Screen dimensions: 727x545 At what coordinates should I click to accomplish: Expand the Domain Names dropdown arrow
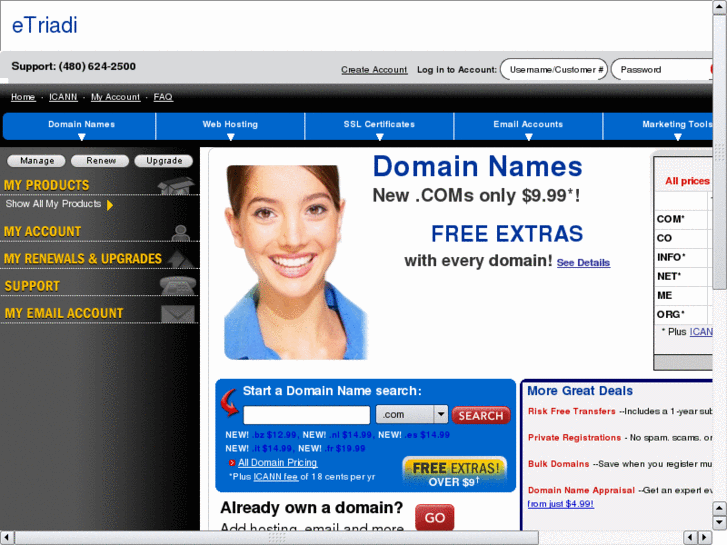pos(82,137)
